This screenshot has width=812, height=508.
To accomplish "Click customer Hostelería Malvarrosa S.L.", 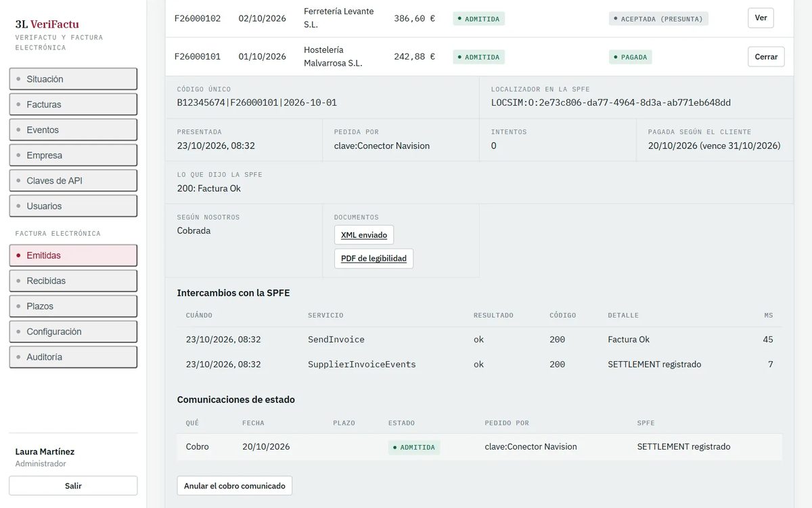I will point(333,56).
